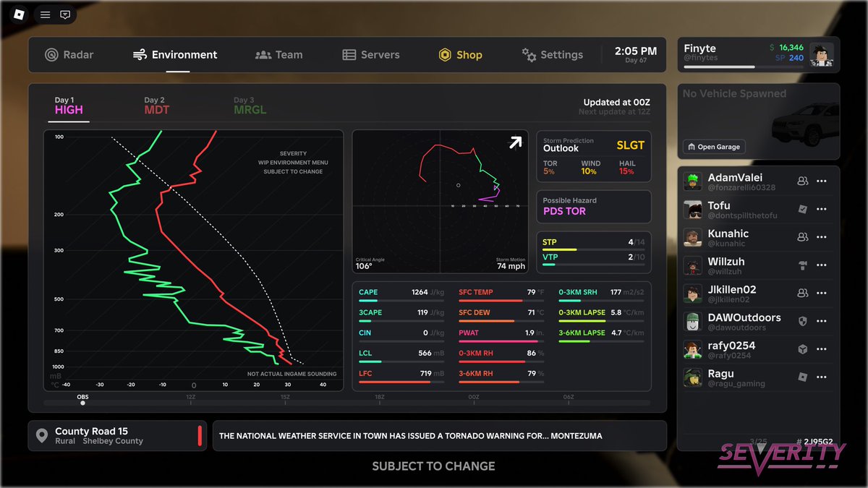Click rafy0254's cube icon

[x=802, y=349]
